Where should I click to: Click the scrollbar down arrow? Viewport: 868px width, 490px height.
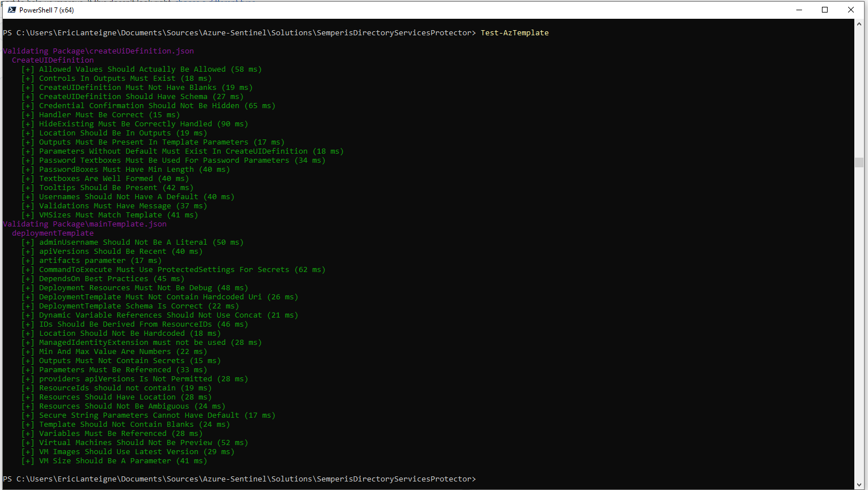859,485
